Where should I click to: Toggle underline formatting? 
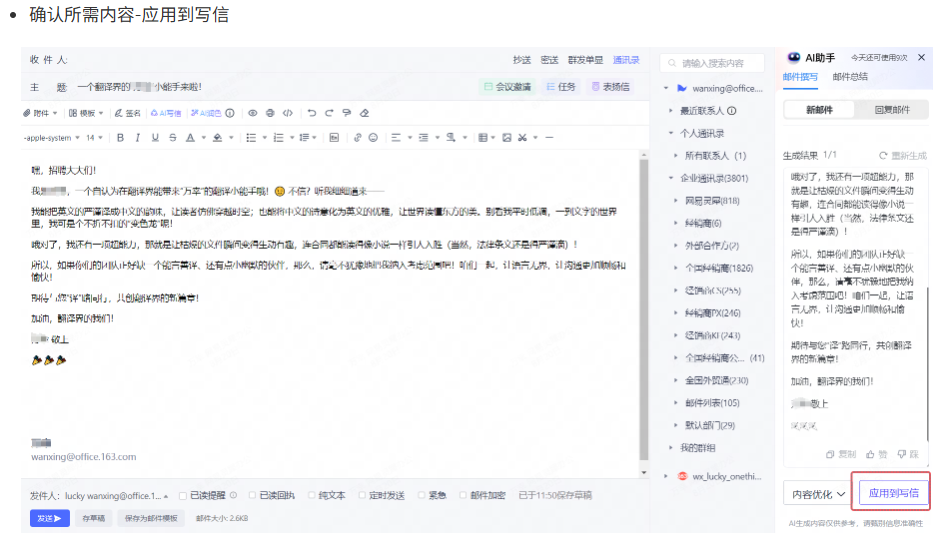(155, 138)
